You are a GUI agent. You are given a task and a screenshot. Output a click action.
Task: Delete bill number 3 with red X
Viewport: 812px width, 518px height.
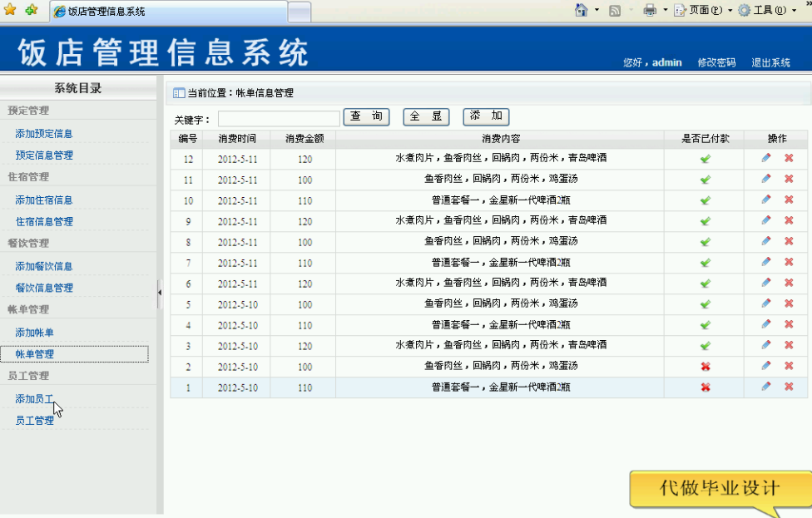[789, 345]
